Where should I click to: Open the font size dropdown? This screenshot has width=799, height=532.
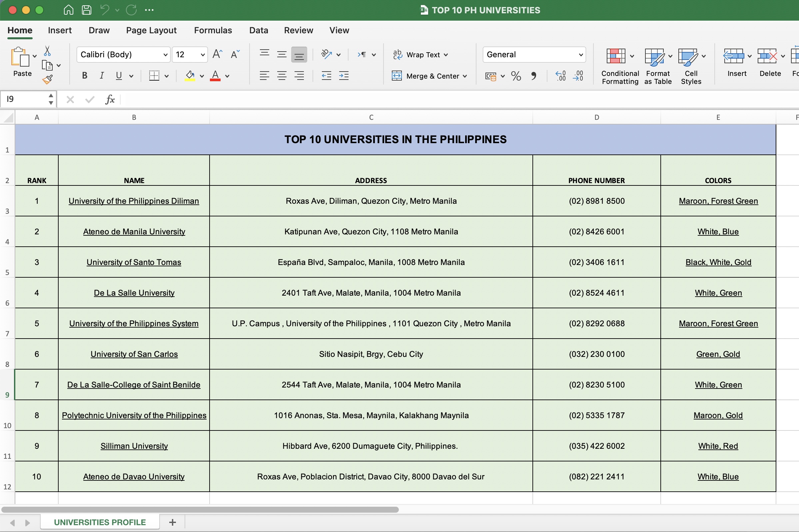click(202, 55)
